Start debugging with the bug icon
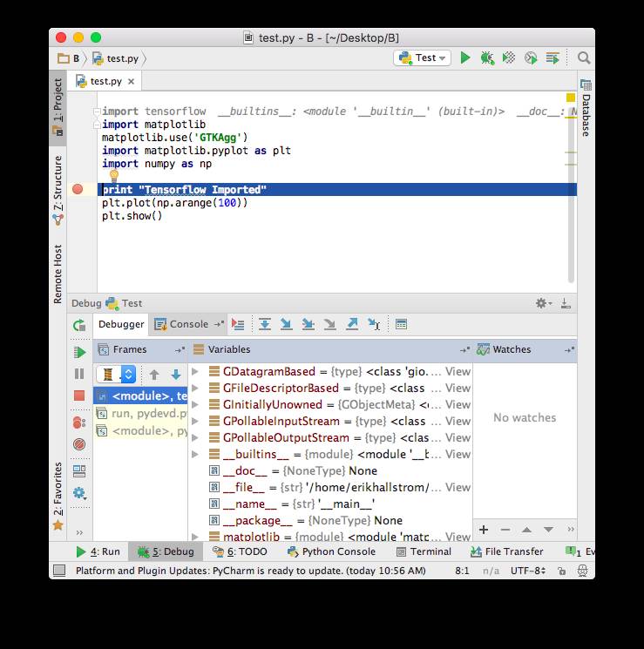Image resolution: width=644 pixels, height=649 pixels. [487, 58]
